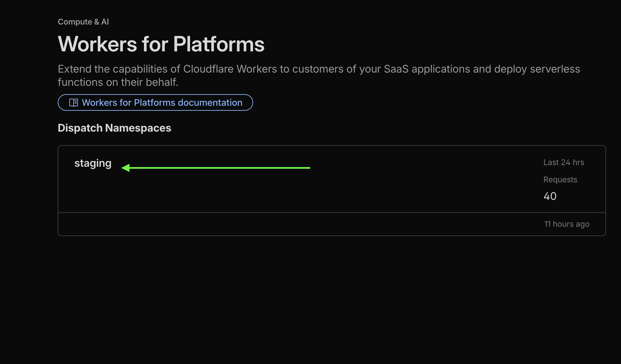Click the Last 24 hrs label
Image resolution: width=621 pixels, height=364 pixels.
564,162
